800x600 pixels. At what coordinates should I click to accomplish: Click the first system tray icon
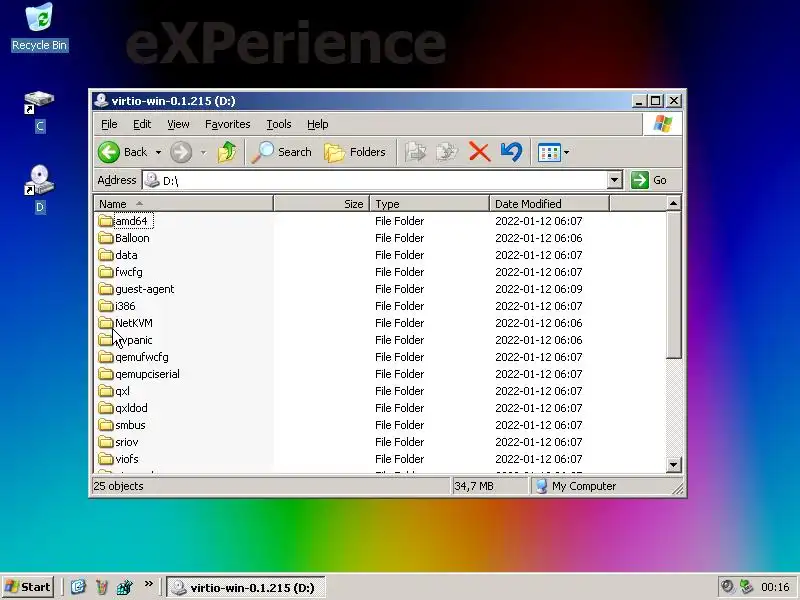click(728, 587)
